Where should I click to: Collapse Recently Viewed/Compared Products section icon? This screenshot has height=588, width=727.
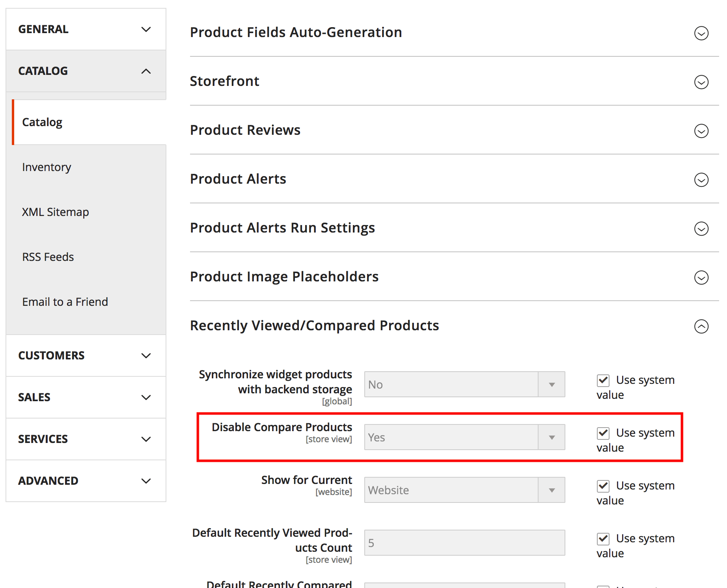tap(701, 326)
